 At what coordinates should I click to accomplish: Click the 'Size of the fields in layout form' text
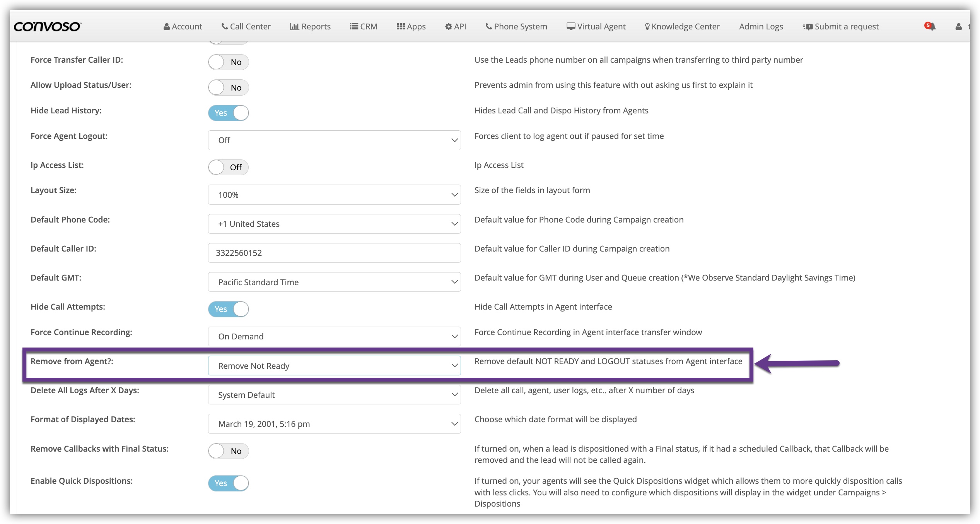[532, 190]
